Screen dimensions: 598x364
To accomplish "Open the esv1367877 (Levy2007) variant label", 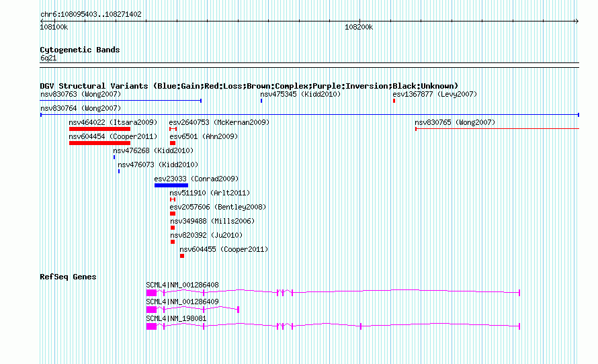I will point(435,94).
